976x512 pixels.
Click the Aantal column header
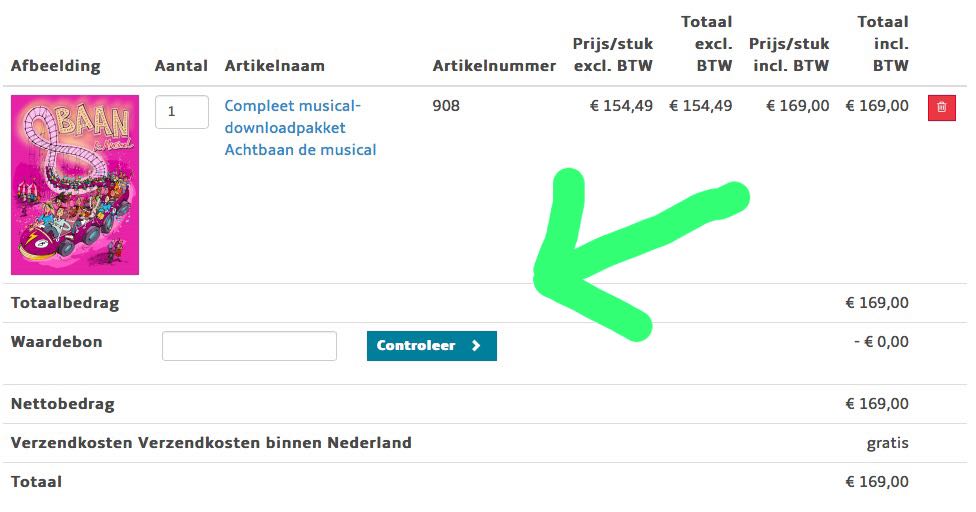[x=181, y=66]
